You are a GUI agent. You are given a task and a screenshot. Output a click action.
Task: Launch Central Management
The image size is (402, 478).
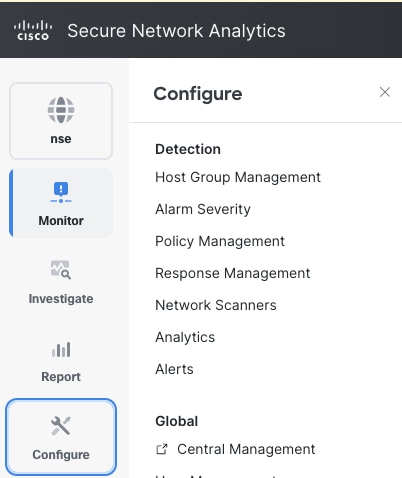246,449
